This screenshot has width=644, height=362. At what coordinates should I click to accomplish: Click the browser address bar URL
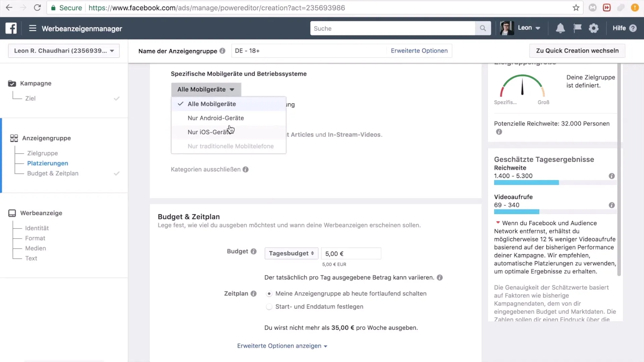[x=217, y=8]
